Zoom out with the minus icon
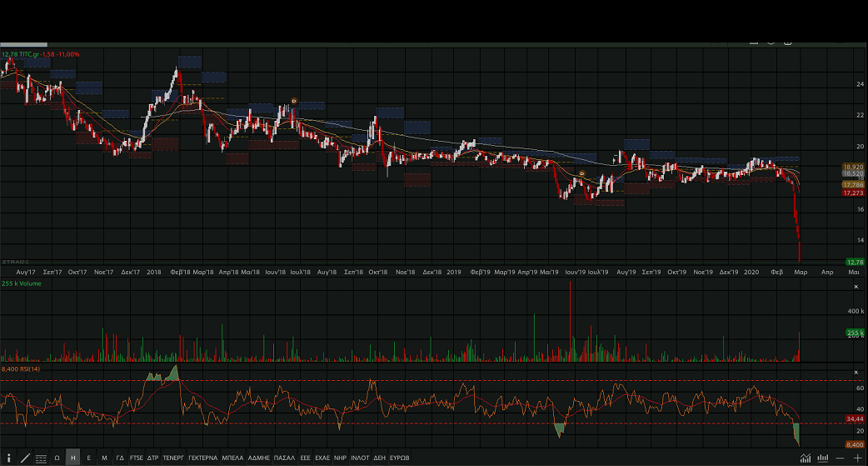The image size is (868, 466). (841, 458)
